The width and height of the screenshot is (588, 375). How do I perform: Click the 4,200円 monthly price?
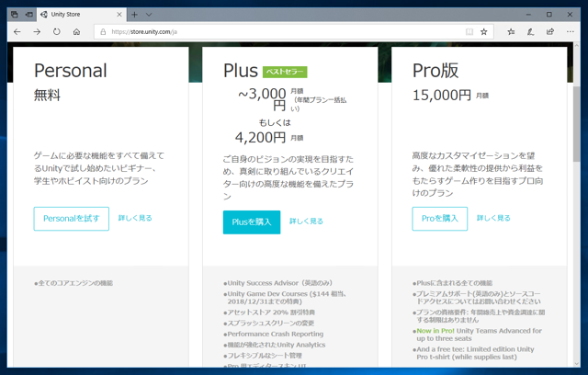tap(260, 138)
